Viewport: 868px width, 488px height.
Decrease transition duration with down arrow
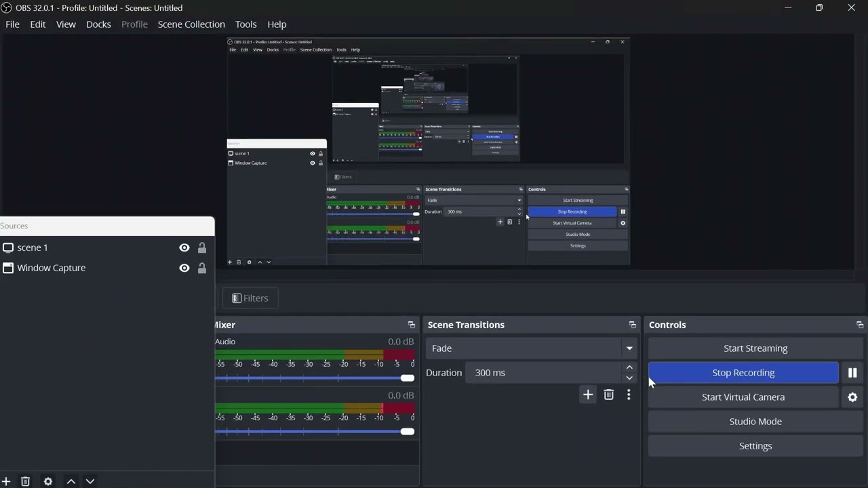[x=629, y=378]
